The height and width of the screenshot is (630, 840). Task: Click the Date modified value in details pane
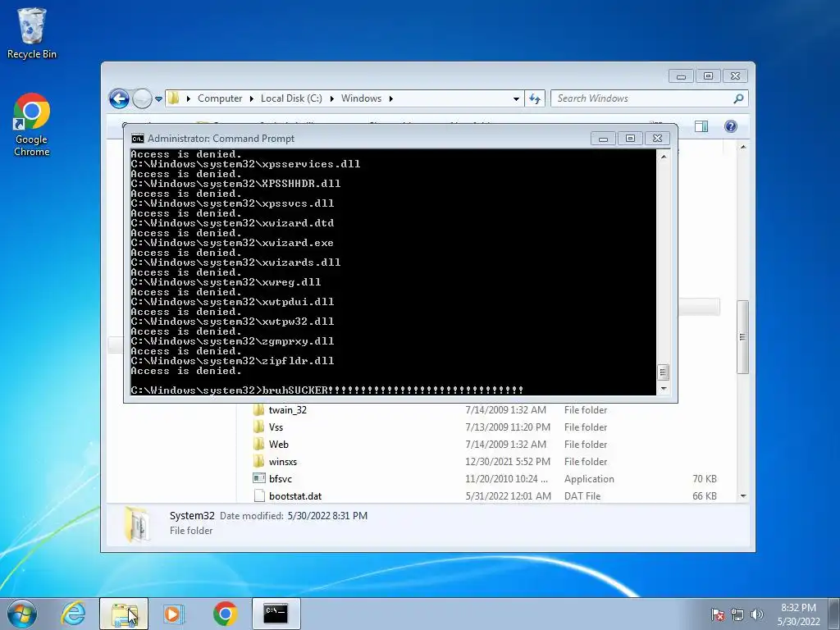327,516
